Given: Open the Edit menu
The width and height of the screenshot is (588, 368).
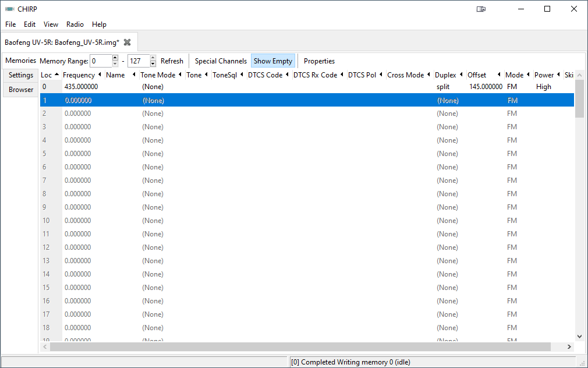Looking at the screenshot, I should tap(30, 24).
